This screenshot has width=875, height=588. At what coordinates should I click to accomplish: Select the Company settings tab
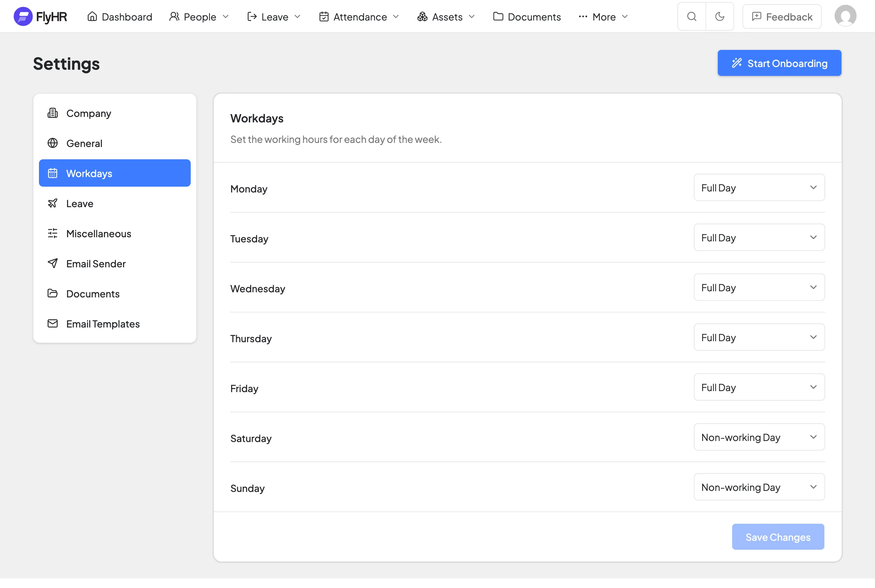pos(115,113)
